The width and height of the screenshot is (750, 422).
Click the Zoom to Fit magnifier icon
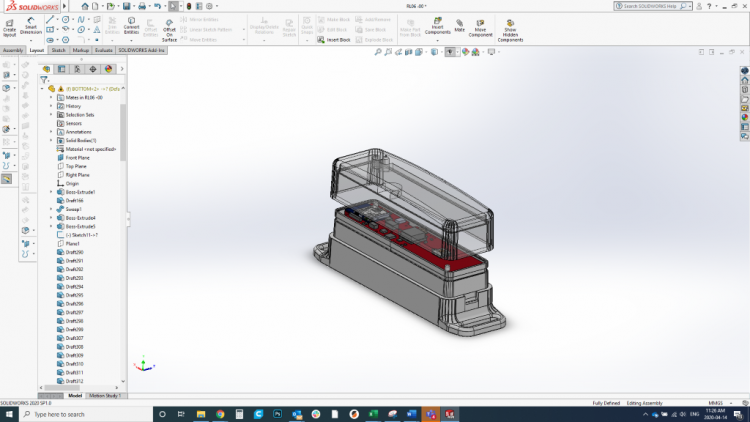378,52
